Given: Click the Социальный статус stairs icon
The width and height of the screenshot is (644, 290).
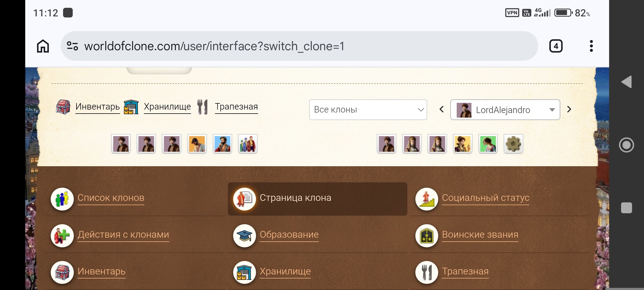Looking at the screenshot, I should tap(427, 199).
